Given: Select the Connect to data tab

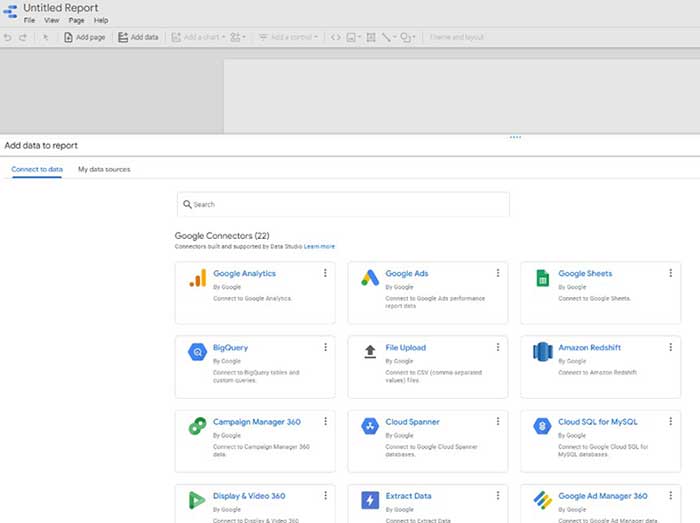Looking at the screenshot, I should [x=37, y=169].
